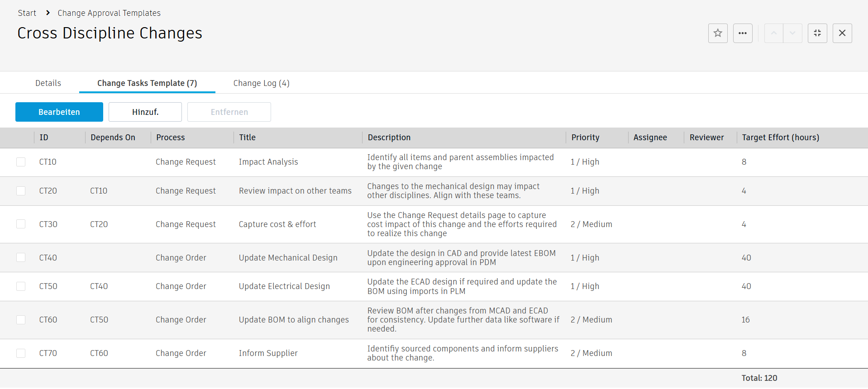The height and width of the screenshot is (389, 868).
Task: Open the three-dots more actions menu
Action: (x=743, y=33)
